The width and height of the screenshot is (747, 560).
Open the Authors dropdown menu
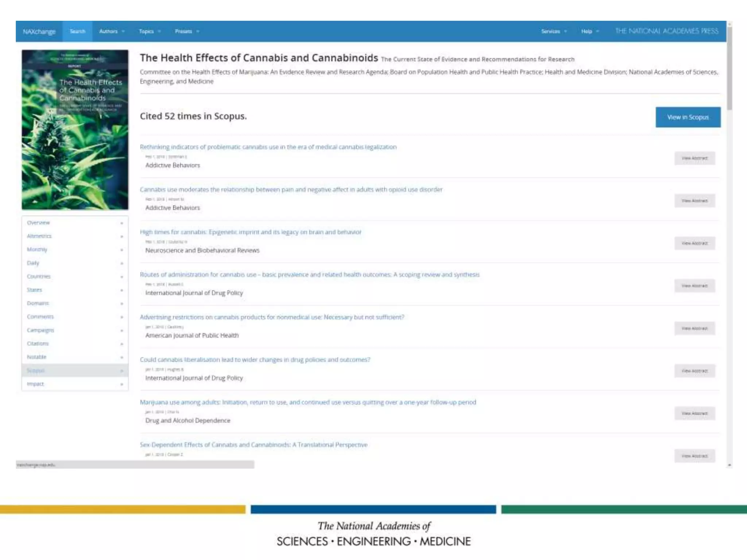point(111,31)
